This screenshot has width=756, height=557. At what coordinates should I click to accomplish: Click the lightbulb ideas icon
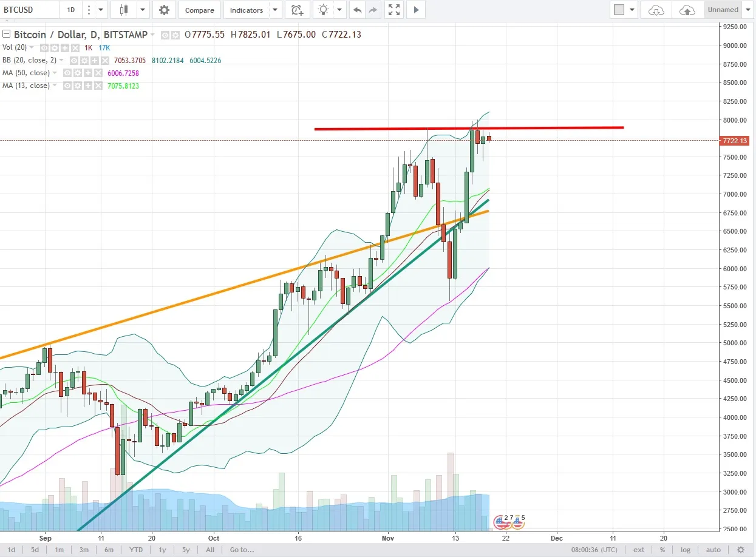pos(324,10)
